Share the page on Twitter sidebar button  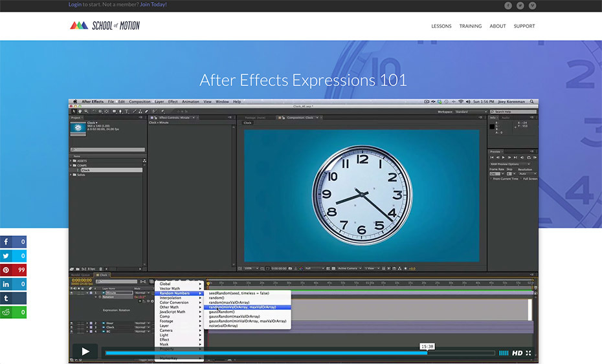coord(13,256)
